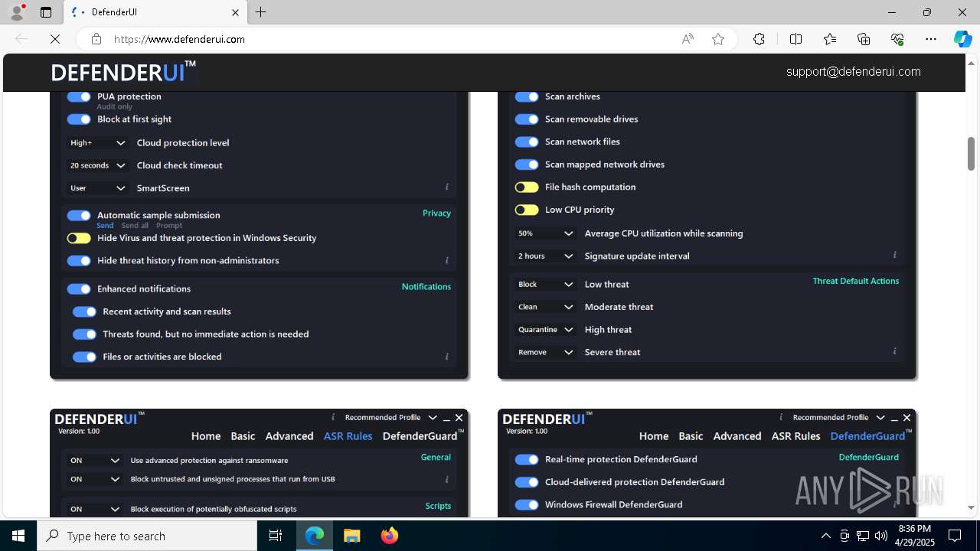Enable Hide Virus and threat protection toggle
This screenshot has width=980, height=551.
(x=79, y=238)
